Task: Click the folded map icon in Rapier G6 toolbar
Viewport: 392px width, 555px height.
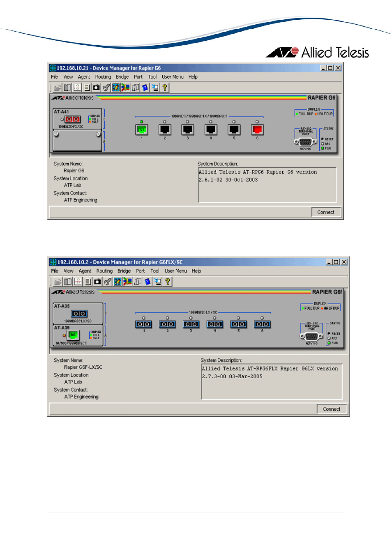Action: 135,88
